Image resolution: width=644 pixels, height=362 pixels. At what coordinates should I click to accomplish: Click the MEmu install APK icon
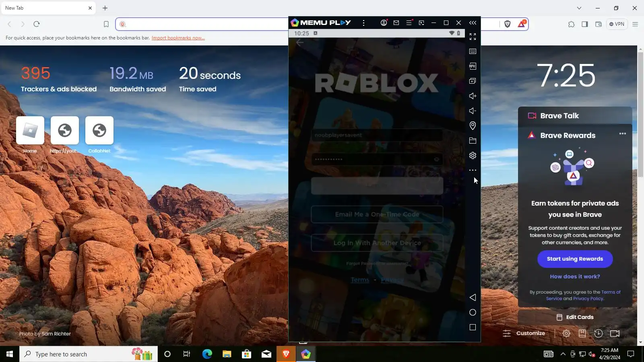[x=473, y=66]
